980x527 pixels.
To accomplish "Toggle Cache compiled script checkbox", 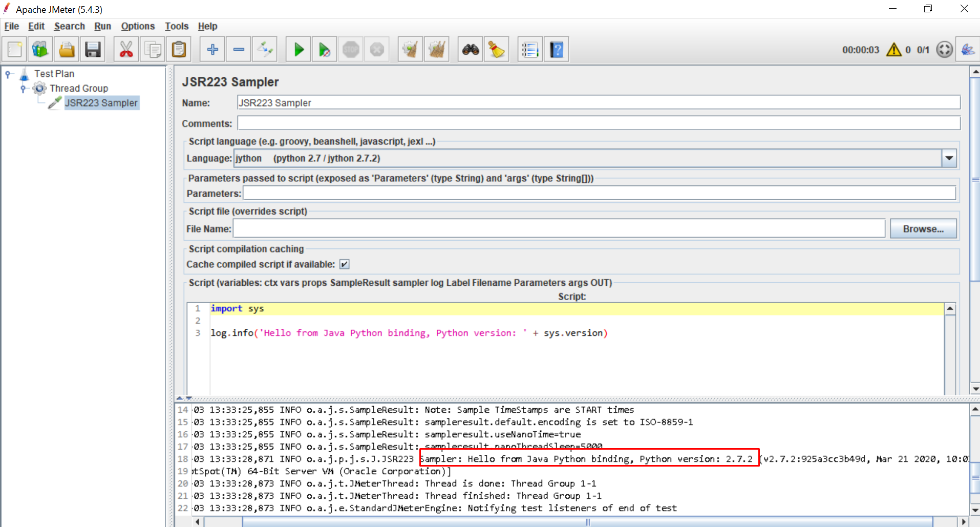I will click(345, 264).
